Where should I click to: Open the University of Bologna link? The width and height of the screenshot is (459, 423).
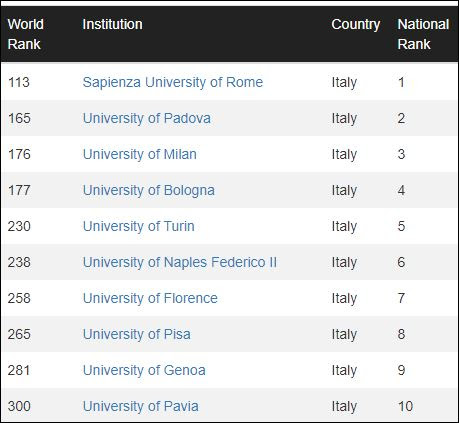(149, 190)
